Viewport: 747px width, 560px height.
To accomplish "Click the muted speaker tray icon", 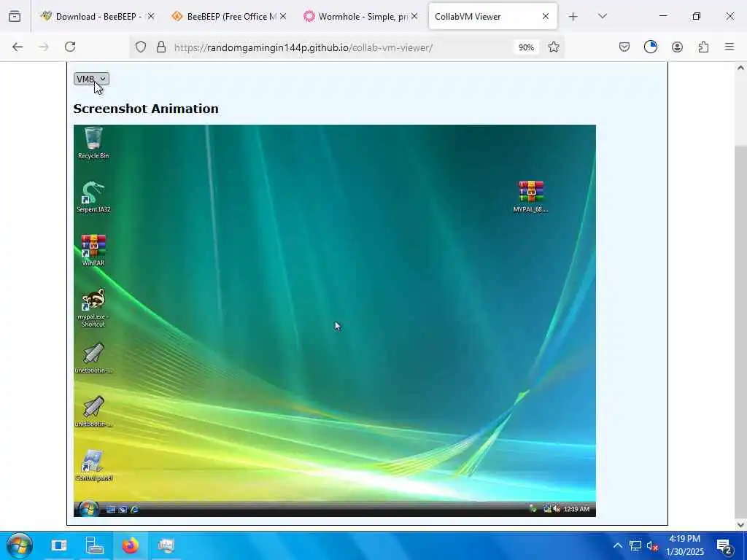I will 652,545.
